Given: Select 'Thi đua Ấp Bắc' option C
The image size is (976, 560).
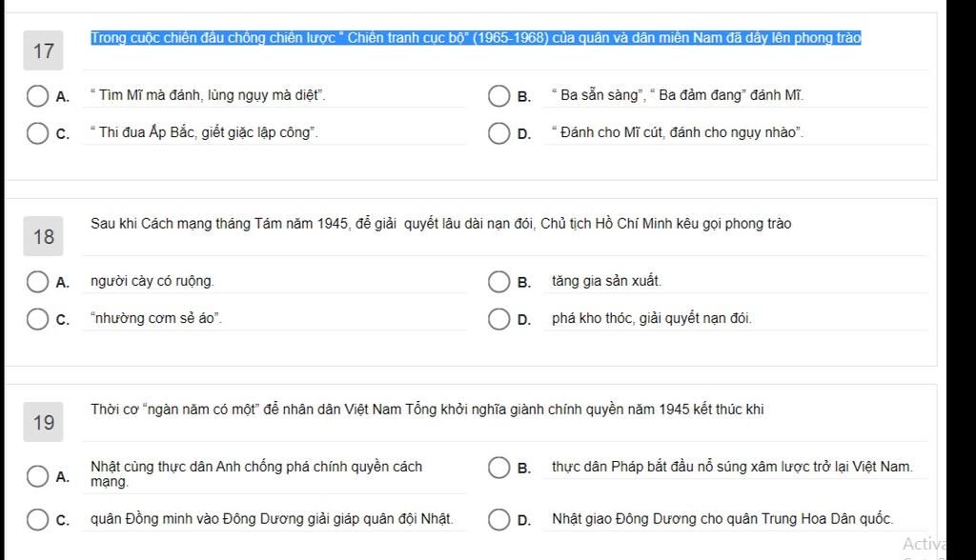Looking at the screenshot, I should click(x=37, y=133).
